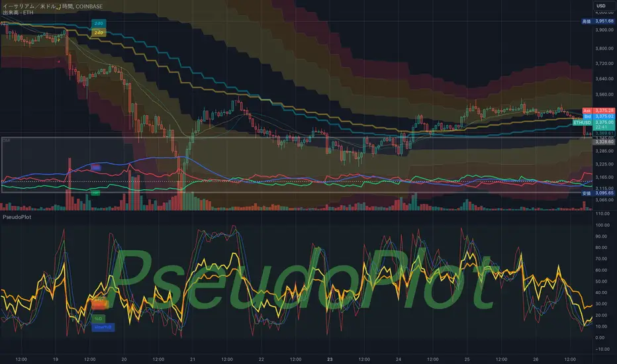Screen dimensions: 617x364
Task: Click the 50.00 oscillator axis value
Action: pyautogui.click(x=602, y=281)
